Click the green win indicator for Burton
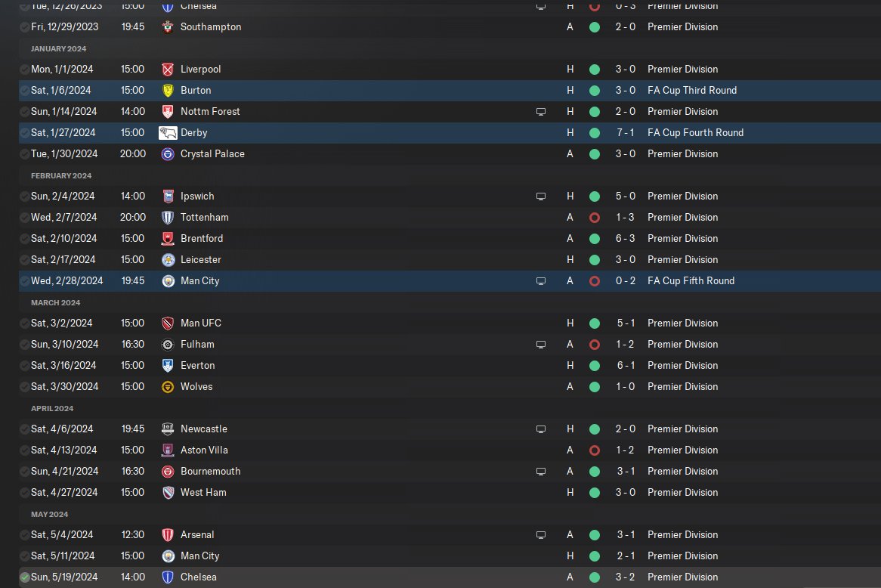The image size is (881, 588). pyautogui.click(x=595, y=91)
